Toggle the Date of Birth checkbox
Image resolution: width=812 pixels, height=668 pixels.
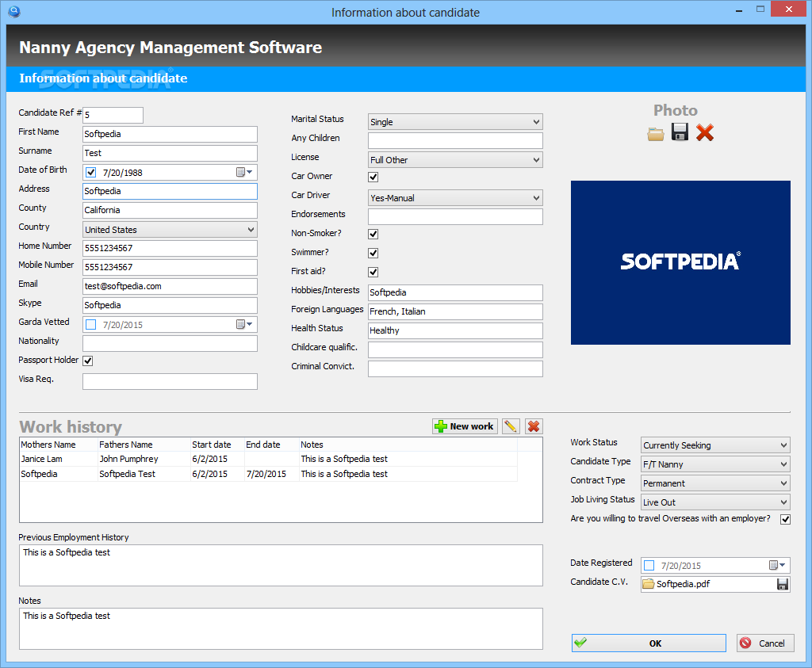pos(91,172)
